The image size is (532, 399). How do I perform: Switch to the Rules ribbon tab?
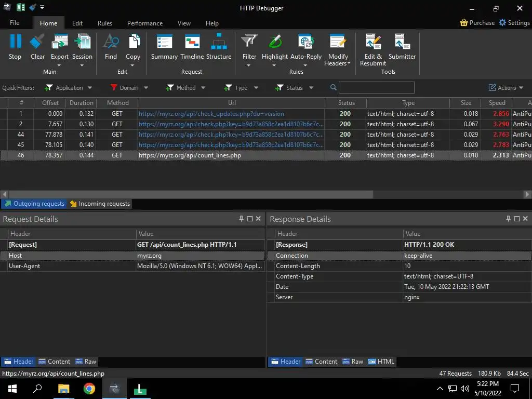tap(105, 23)
